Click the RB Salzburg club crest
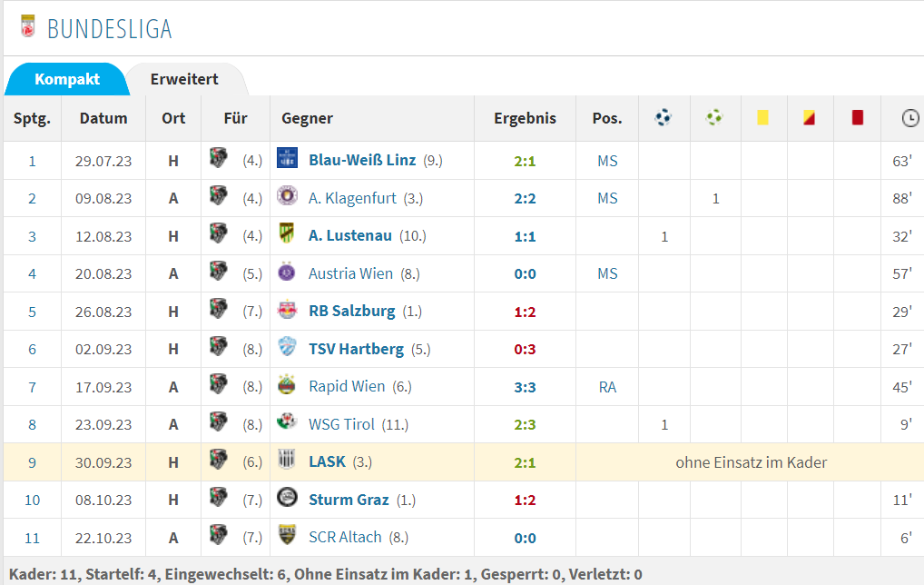 pos(287,310)
